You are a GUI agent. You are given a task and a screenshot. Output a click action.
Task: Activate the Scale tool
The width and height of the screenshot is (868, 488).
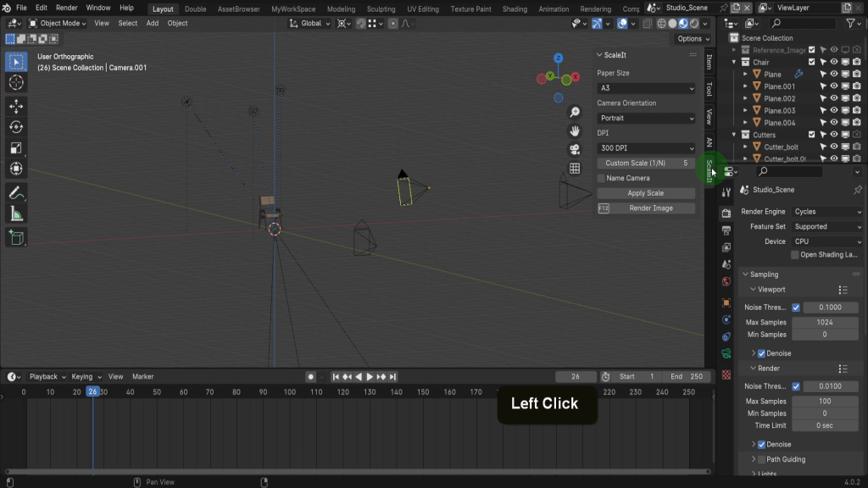point(15,149)
